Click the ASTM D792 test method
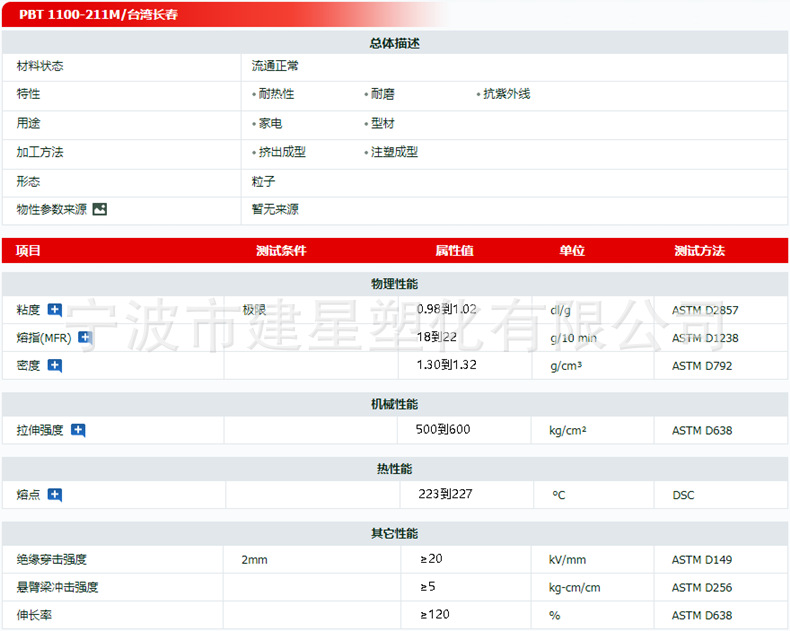790x631 pixels. [702, 366]
